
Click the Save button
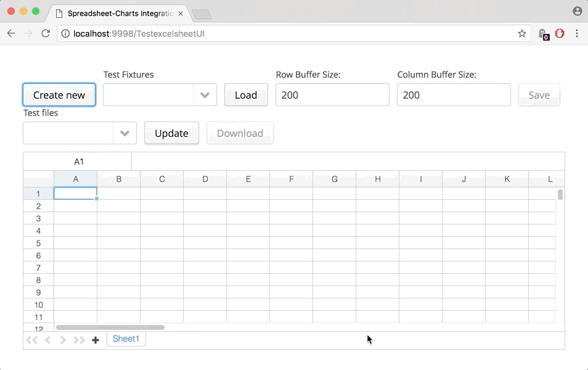(539, 95)
